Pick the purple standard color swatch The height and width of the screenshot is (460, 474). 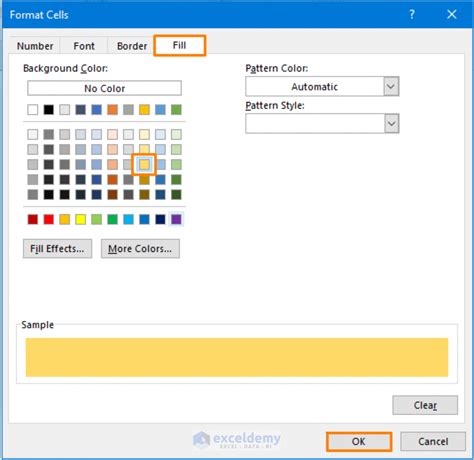pos(176,219)
